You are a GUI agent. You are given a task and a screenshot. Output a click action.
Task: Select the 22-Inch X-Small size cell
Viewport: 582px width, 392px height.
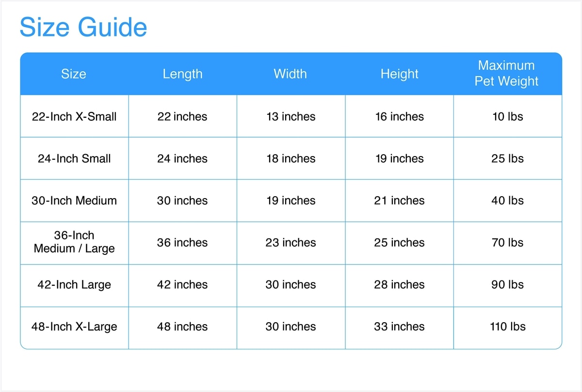point(74,117)
